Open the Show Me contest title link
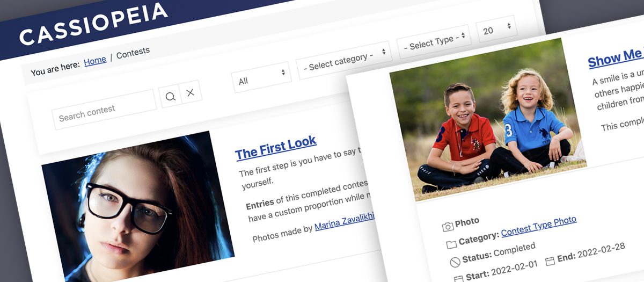This screenshot has height=282, width=644. coord(616,58)
